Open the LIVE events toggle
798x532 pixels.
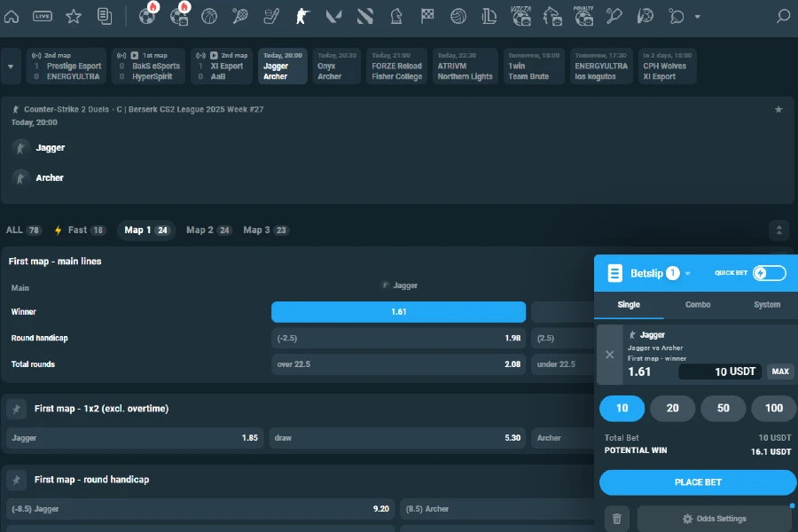coord(43,16)
